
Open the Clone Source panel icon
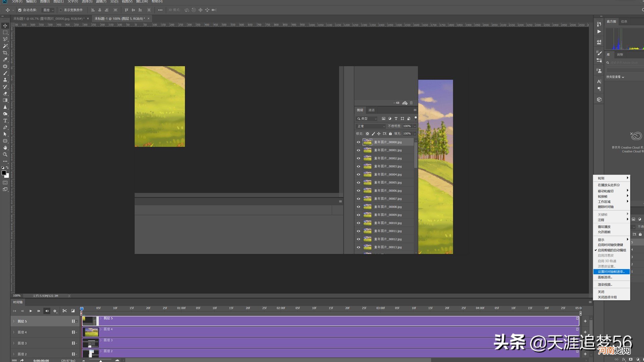[599, 71]
